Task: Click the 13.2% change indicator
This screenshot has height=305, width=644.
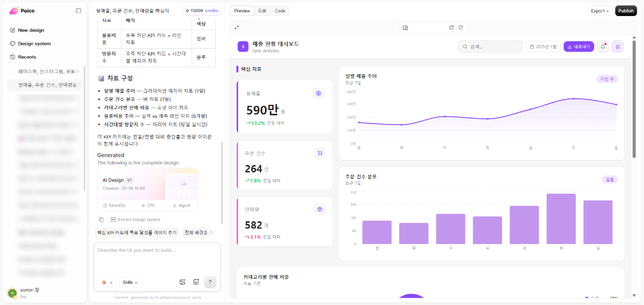Action: pyautogui.click(x=255, y=123)
